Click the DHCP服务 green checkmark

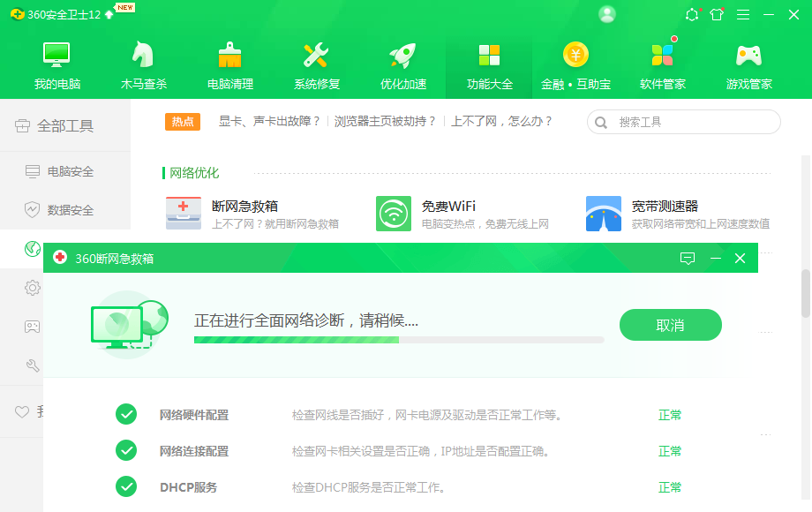click(x=126, y=486)
